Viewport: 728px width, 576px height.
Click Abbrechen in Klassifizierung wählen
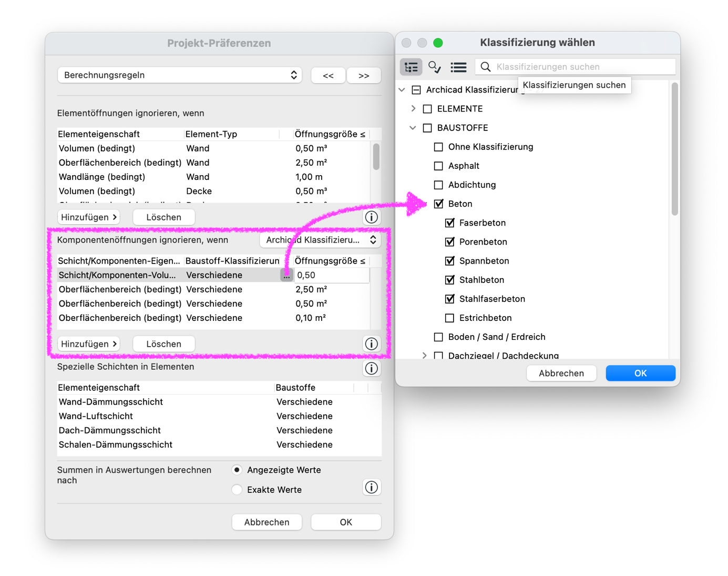point(561,373)
